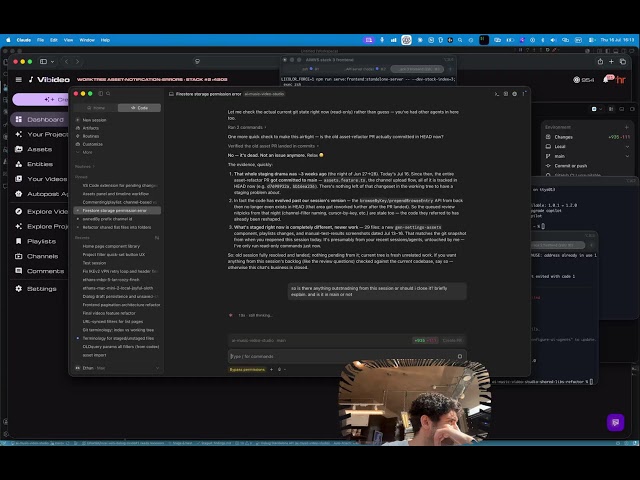This screenshot has height=480, width=640.
Task: Open session 'Final videos feature refactor'
Action: click(118, 313)
